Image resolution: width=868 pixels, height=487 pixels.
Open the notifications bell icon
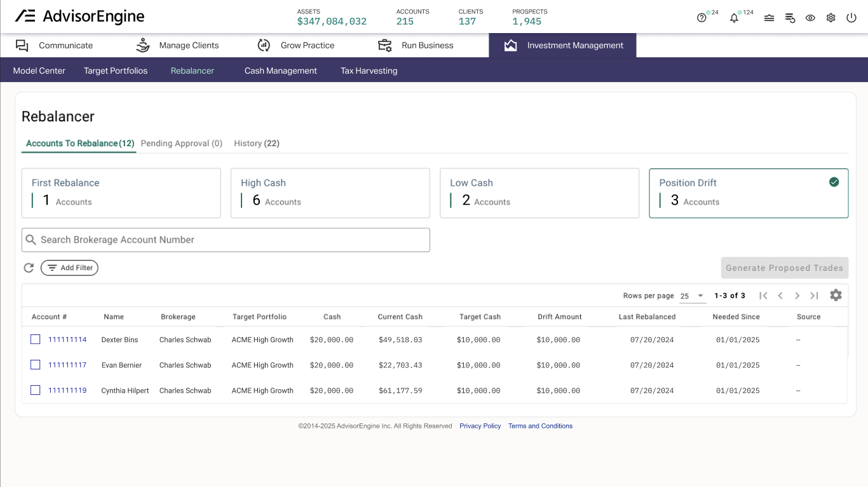pyautogui.click(x=735, y=18)
